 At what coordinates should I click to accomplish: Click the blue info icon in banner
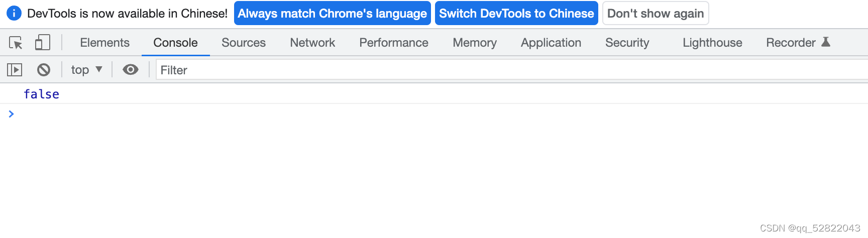click(14, 14)
